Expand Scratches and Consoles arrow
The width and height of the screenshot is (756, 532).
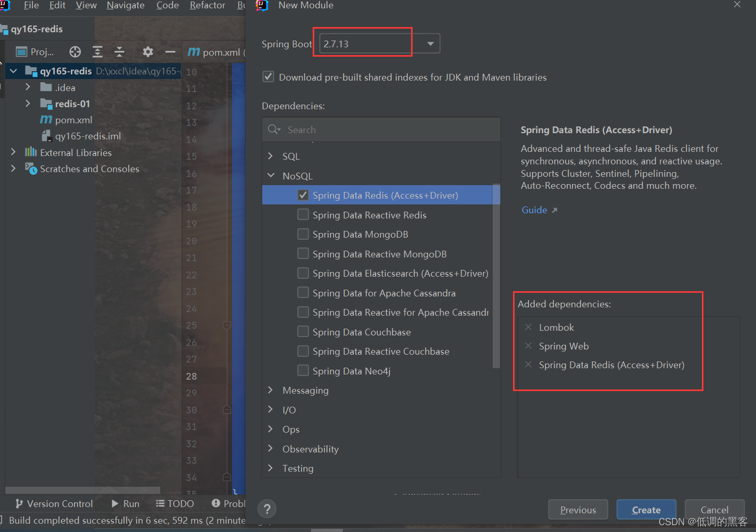(x=13, y=168)
